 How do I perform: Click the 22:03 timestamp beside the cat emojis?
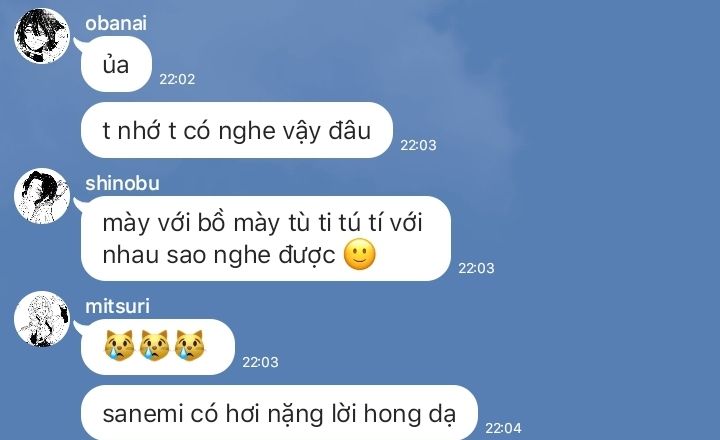point(260,362)
